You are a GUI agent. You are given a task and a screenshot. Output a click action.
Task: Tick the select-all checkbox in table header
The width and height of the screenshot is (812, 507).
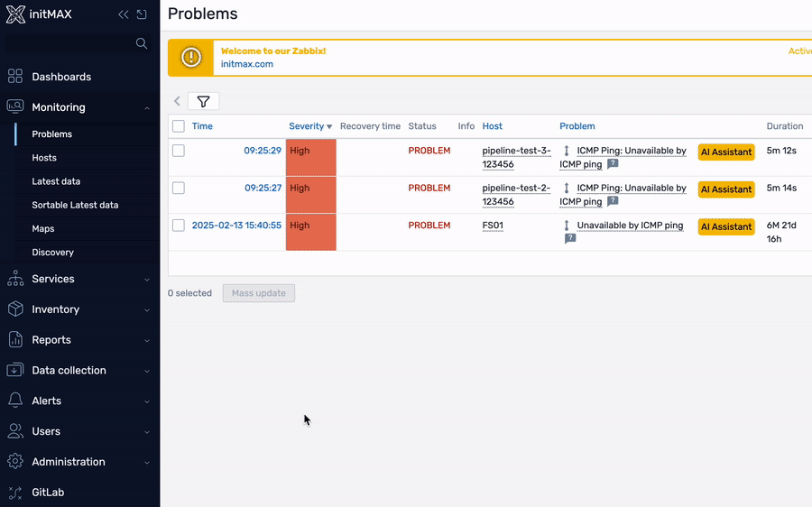pos(179,126)
